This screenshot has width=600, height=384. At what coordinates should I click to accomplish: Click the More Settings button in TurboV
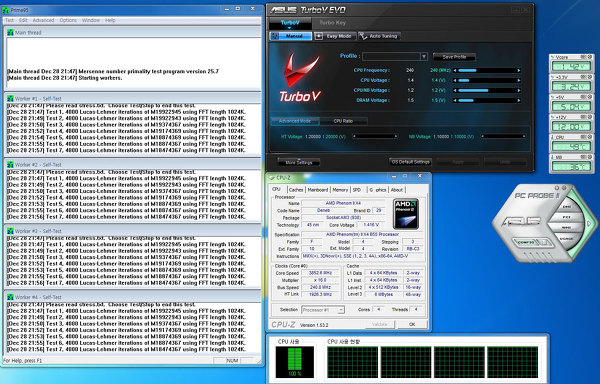pos(299,162)
